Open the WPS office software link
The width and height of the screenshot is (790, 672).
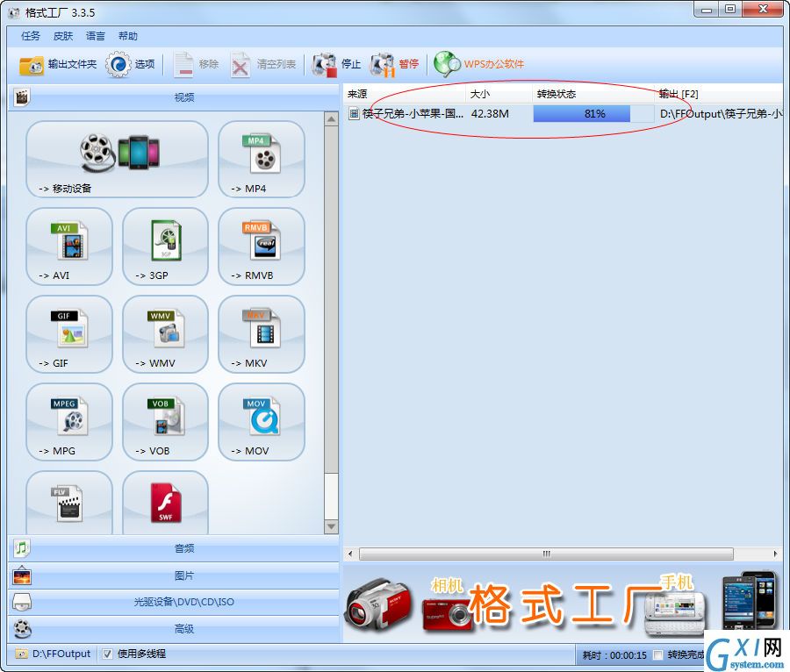(478, 64)
